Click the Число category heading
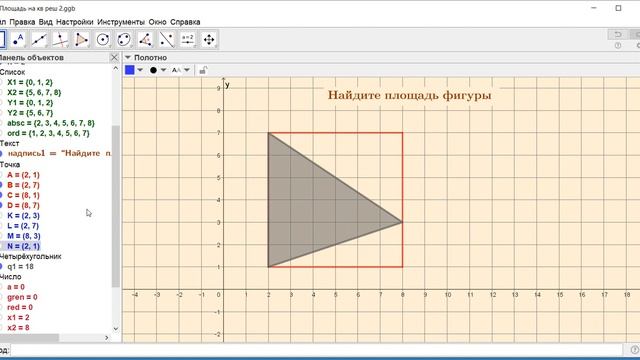Screen dimensions: 640x360 pyautogui.click(x=11, y=277)
